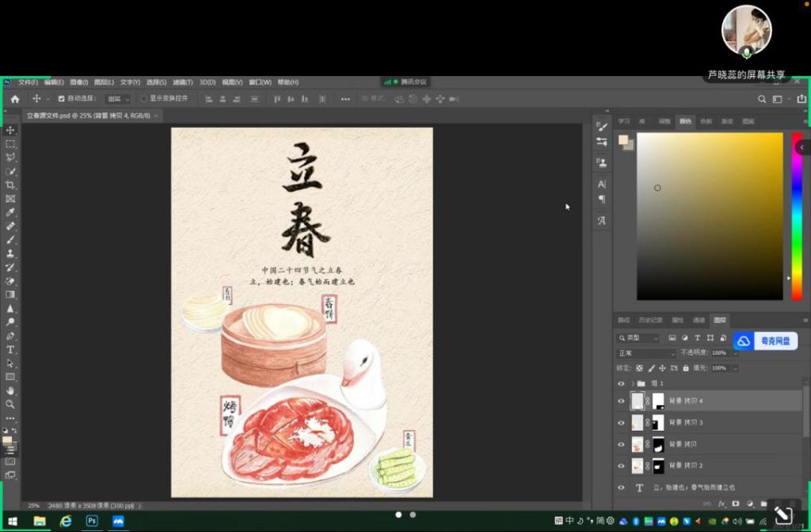Image resolution: width=811 pixels, height=532 pixels.
Task: Select the Crop tool
Action: click(x=10, y=184)
